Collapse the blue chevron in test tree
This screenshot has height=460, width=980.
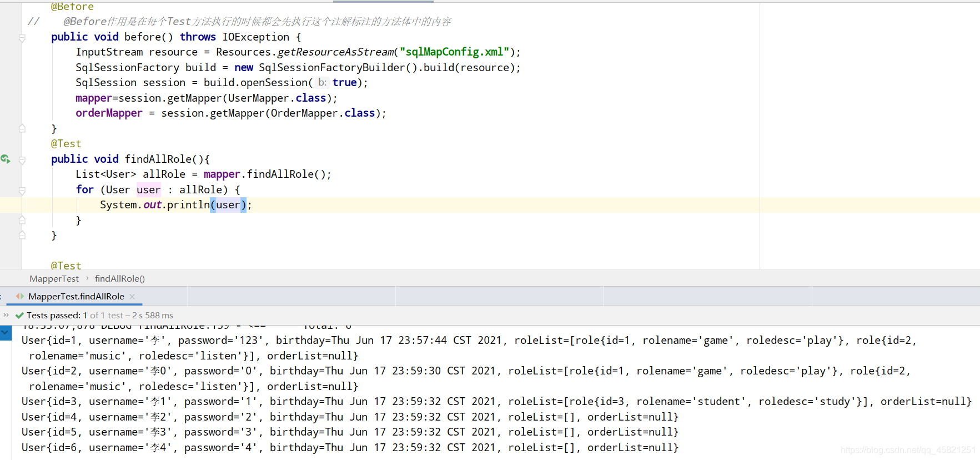click(x=6, y=333)
